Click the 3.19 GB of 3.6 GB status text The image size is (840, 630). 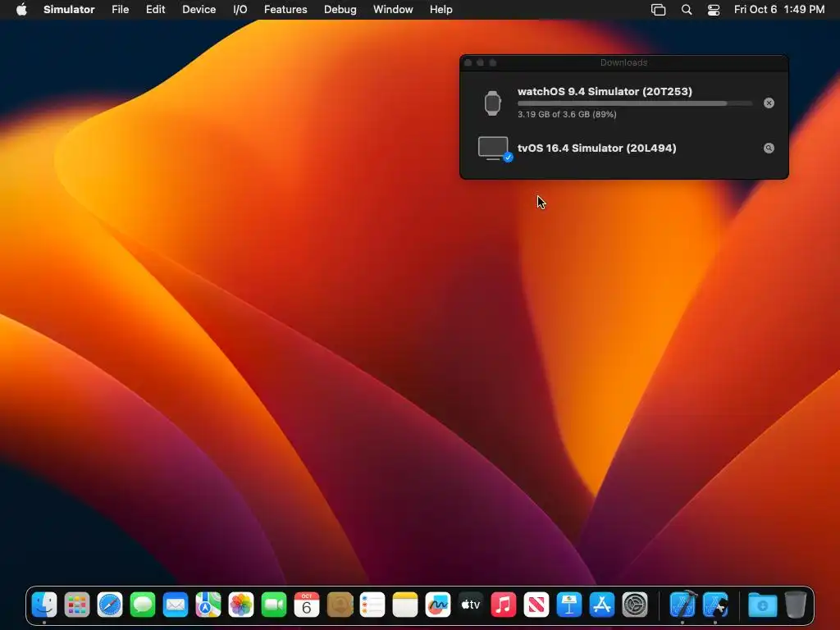[x=567, y=114]
